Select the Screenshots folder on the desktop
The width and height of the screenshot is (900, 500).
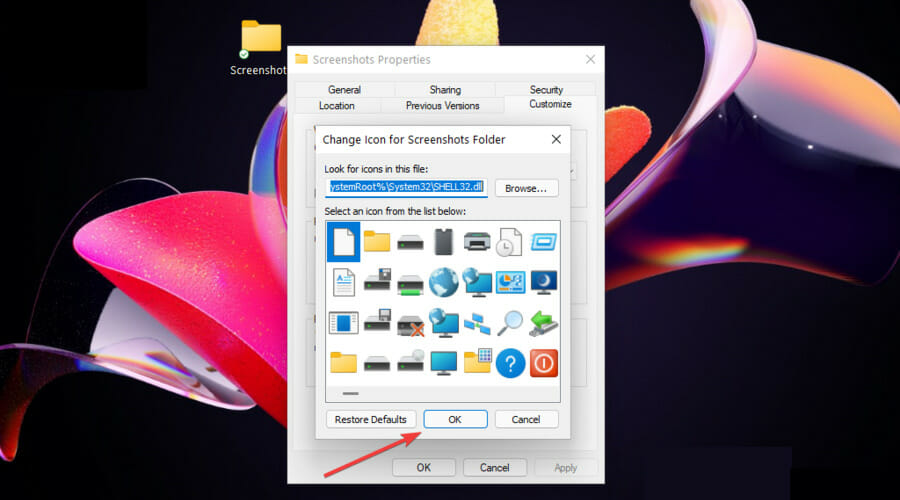pos(261,48)
